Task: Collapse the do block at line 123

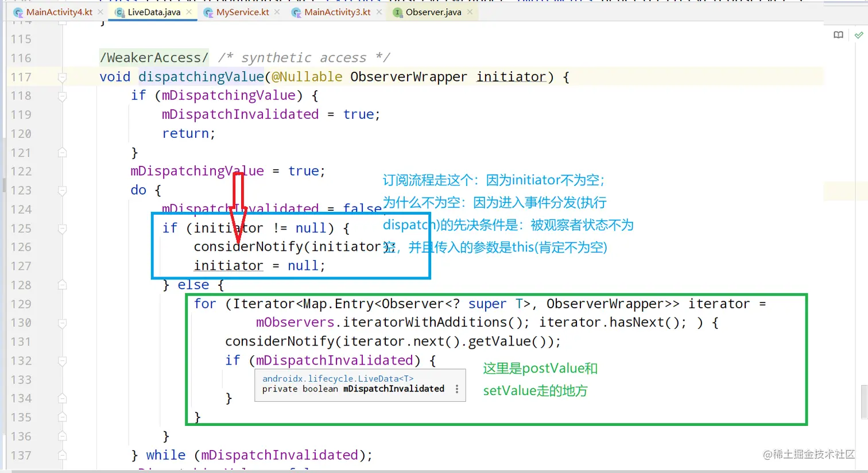Action: coord(62,191)
